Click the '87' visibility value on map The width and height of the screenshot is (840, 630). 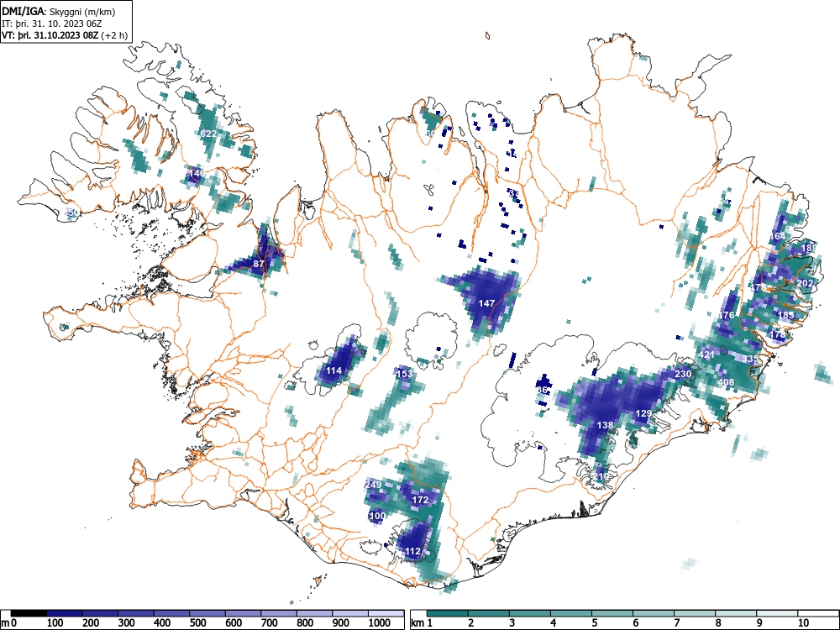(x=259, y=264)
